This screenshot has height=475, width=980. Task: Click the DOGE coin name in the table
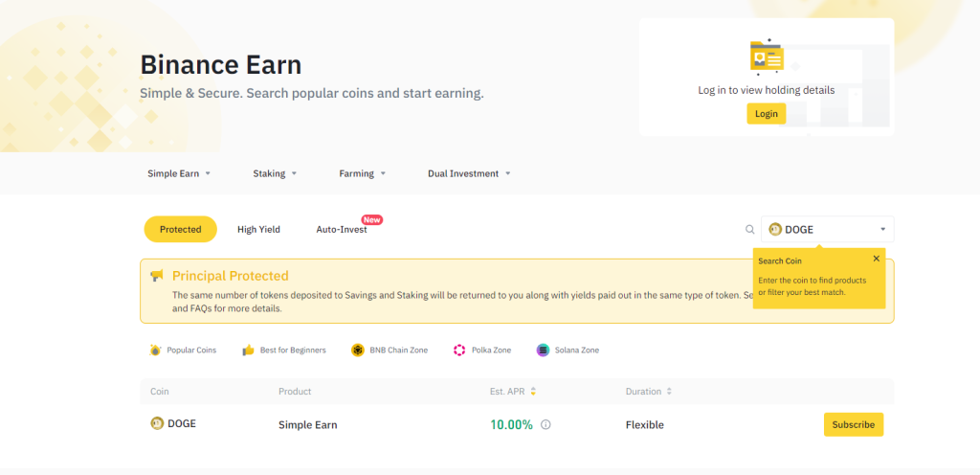pos(182,423)
